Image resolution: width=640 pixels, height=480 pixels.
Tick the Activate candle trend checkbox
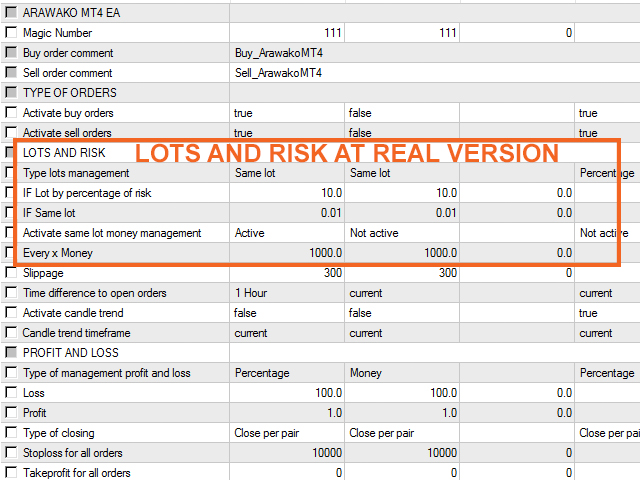(11, 312)
